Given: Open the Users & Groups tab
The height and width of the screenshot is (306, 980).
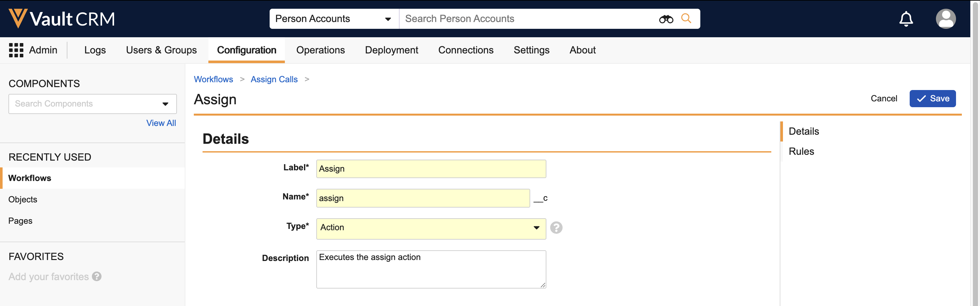Looking at the screenshot, I should click(161, 50).
